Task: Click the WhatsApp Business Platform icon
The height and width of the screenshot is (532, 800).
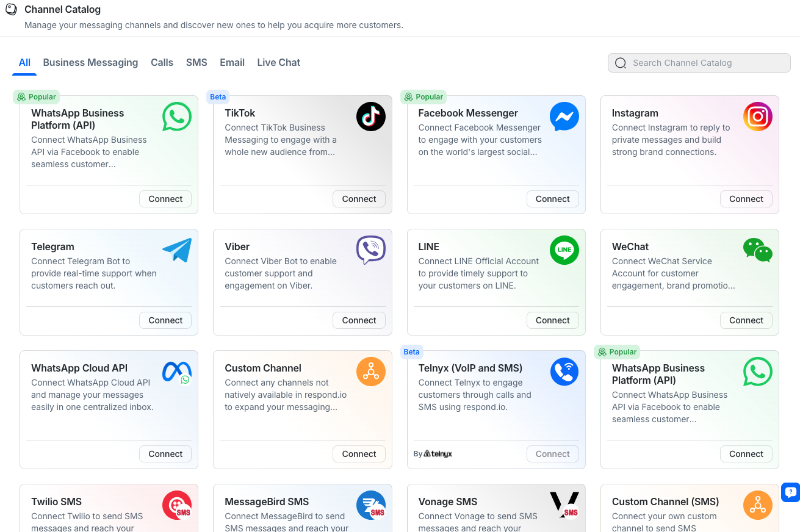Action: pyautogui.click(x=176, y=117)
